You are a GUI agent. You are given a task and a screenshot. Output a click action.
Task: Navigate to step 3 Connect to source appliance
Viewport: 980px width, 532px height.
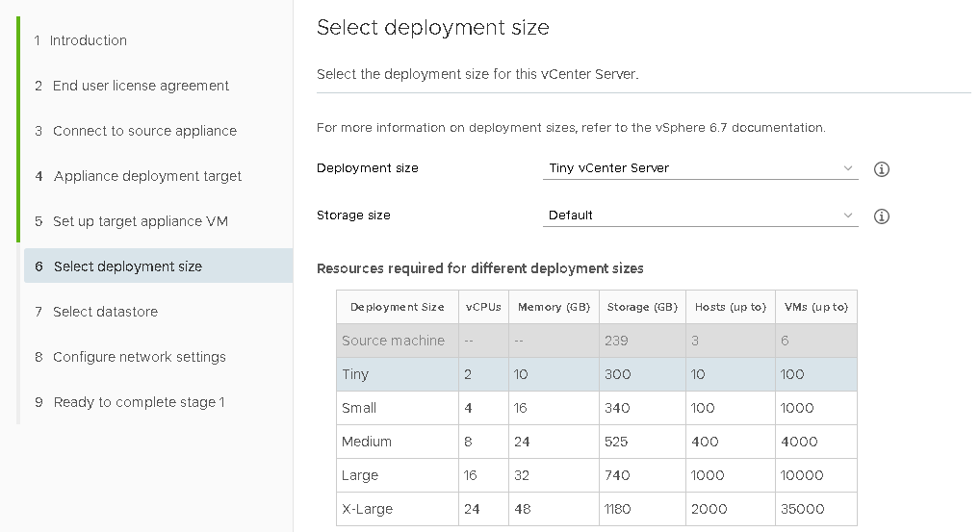tap(144, 131)
